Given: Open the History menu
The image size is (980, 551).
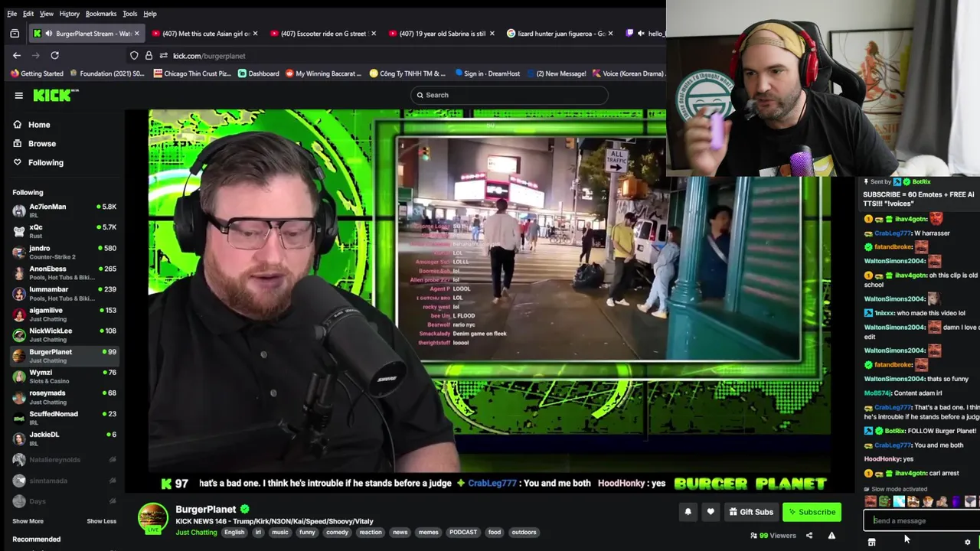Looking at the screenshot, I should (x=70, y=14).
